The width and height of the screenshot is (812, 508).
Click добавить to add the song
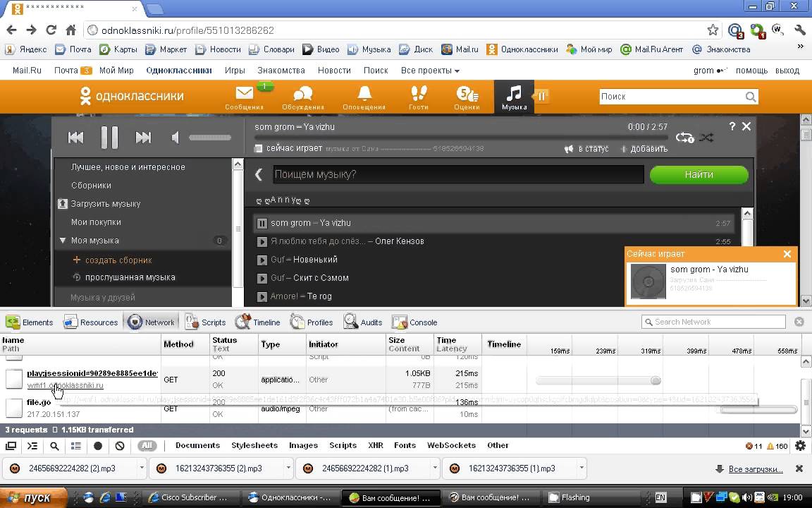point(644,149)
